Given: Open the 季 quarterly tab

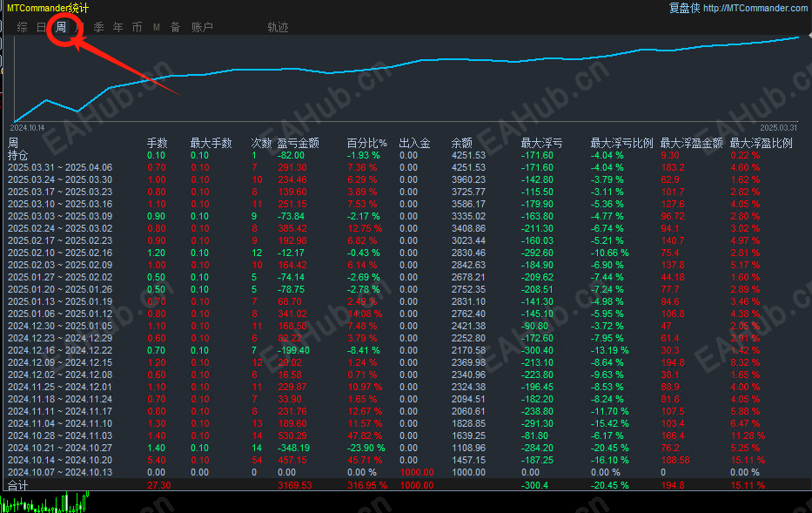Looking at the screenshot, I should click(99, 27).
